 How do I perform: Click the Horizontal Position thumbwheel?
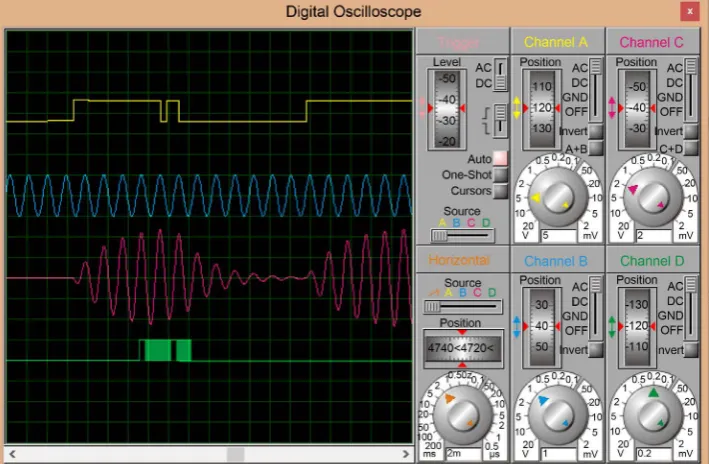click(462, 348)
